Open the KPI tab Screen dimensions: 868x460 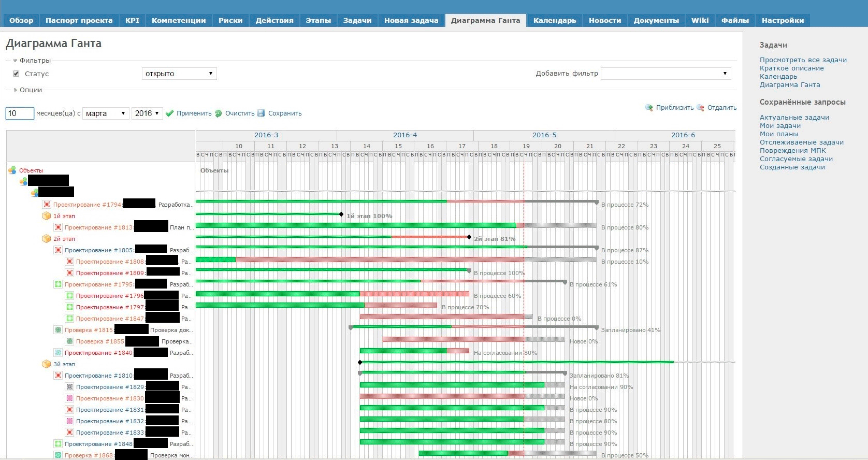tap(132, 21)
